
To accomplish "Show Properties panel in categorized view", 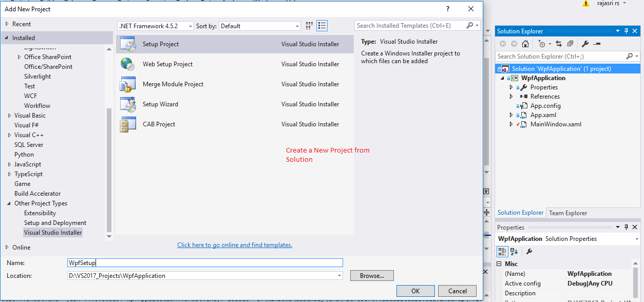I will [x=503, y=251].
